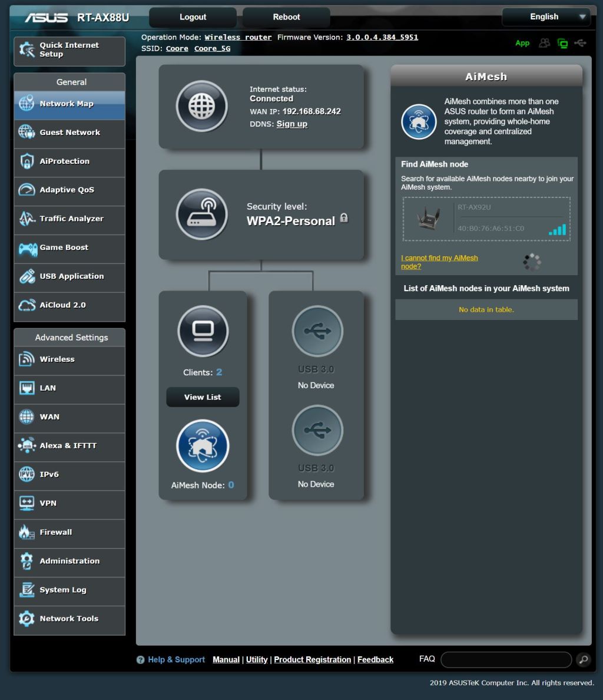This screenshot has height=700, width=603.
Task: Click the Clients count number 2
Action: (x=219, y=372)
